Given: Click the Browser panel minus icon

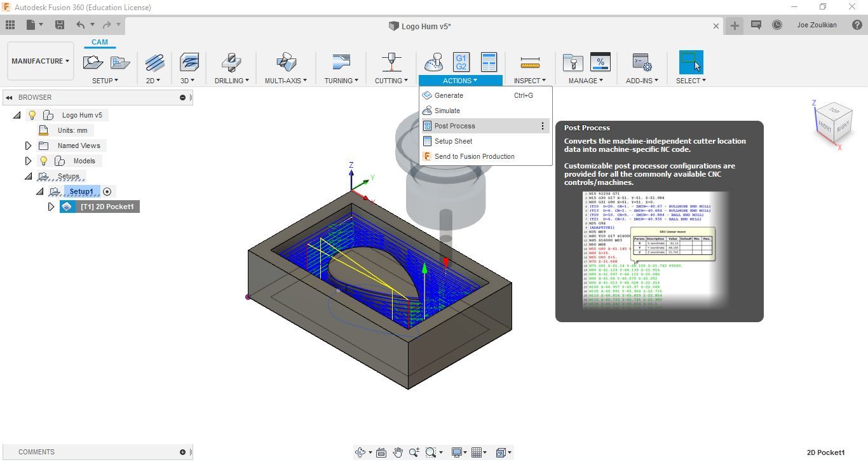Looking at the screenshot, I should [x=182, y=97].
